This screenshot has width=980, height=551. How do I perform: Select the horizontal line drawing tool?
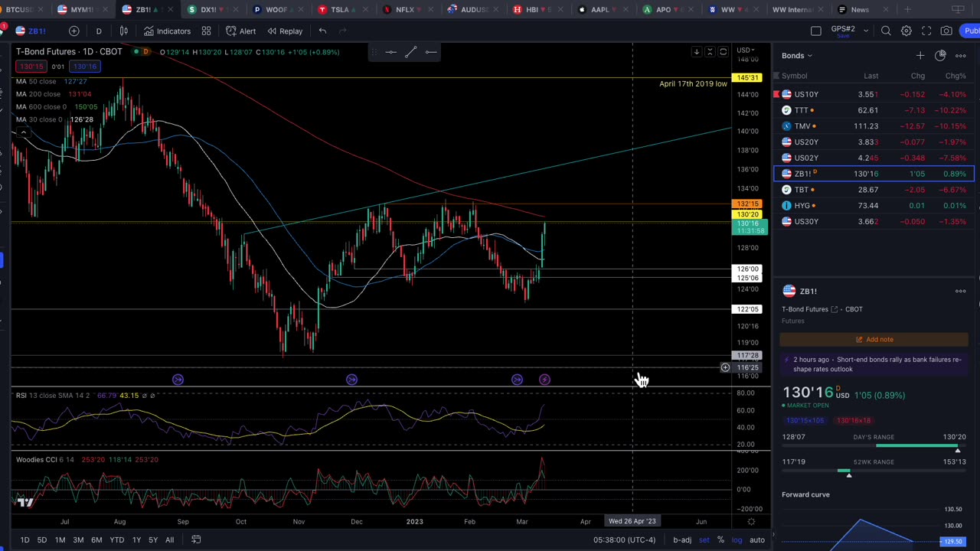[x=390, y=52]
